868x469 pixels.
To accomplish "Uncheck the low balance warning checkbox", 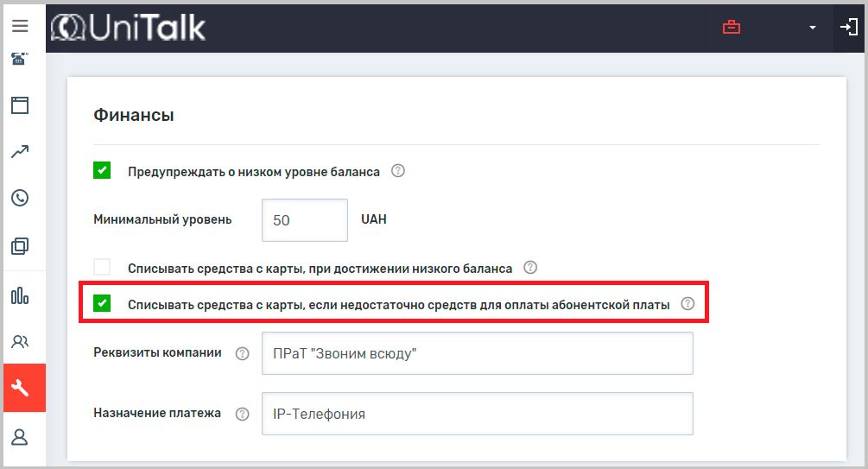I will point(102,171).
